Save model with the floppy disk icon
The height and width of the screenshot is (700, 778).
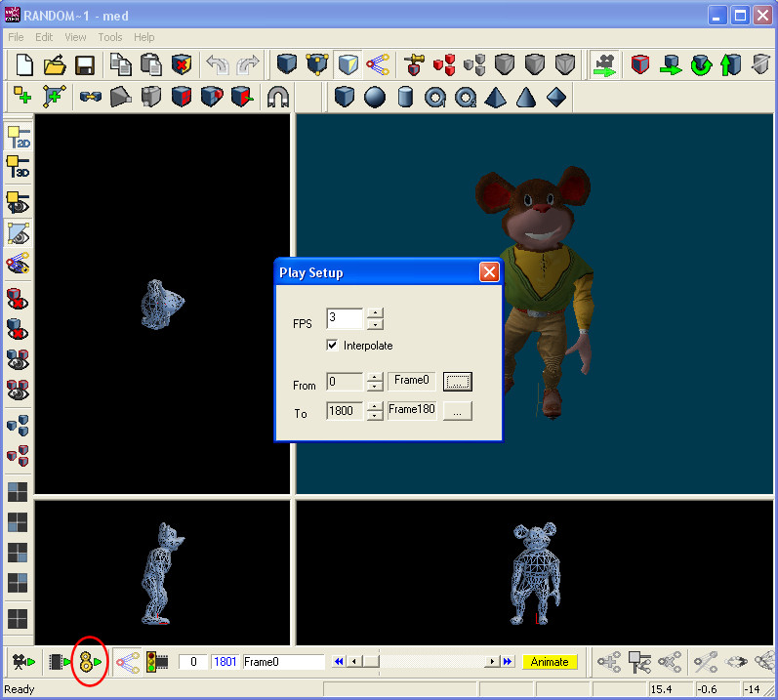pos(85,65)
